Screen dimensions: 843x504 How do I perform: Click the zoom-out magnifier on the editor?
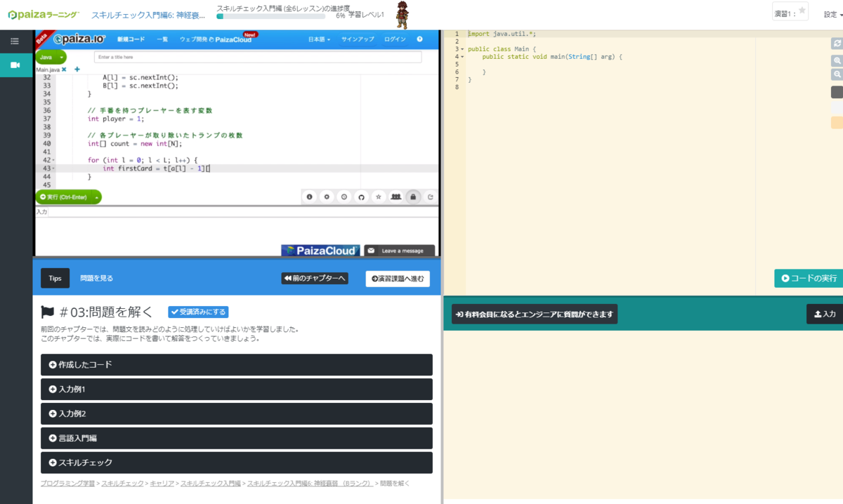(837, 74)
